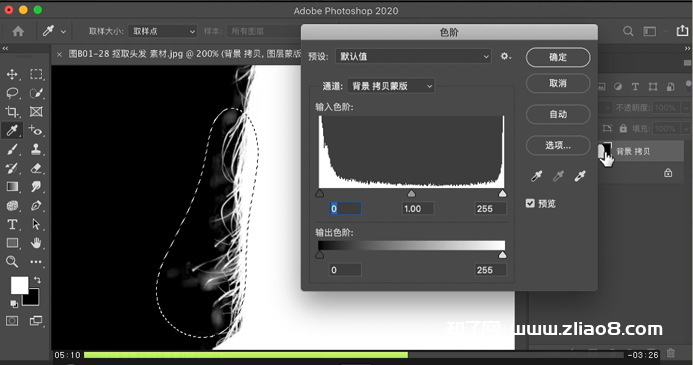The width and height of the screenshot is (693, 365).
Task: Click the output levels field 255
Action: [490, 270]
